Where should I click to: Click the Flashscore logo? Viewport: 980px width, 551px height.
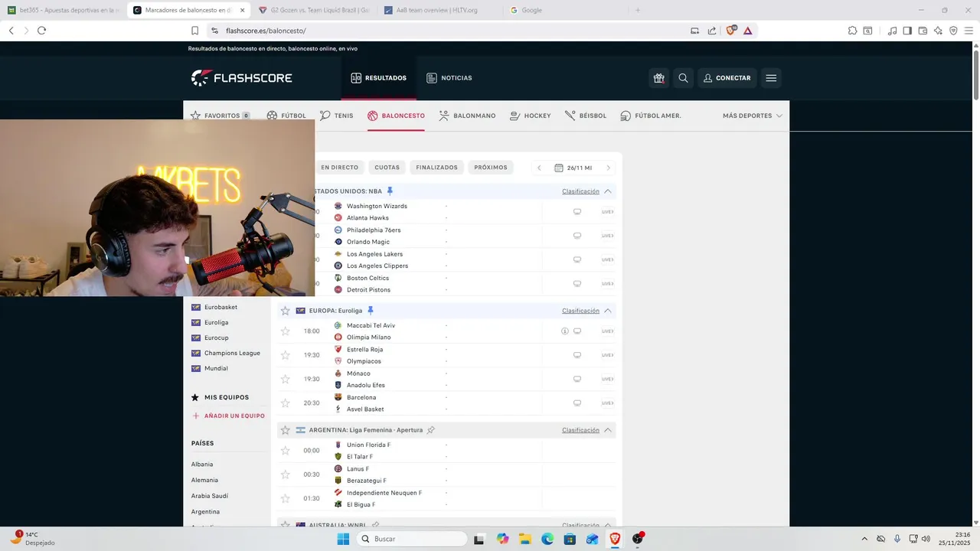pos(241,78)
